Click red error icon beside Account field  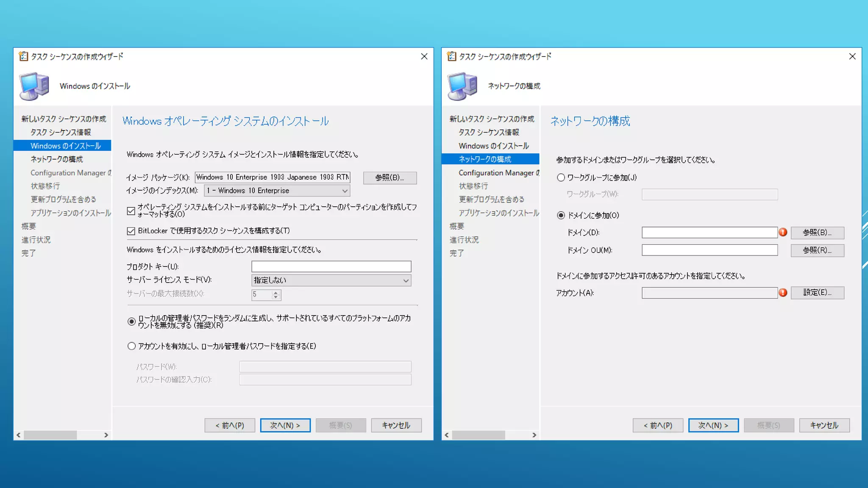[783, 292]
